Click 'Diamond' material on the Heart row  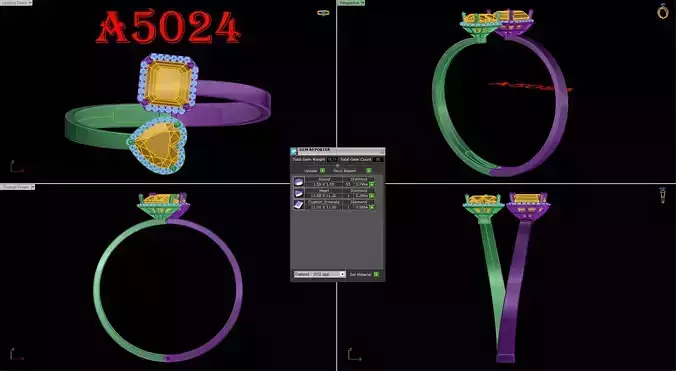click(359, 190)
